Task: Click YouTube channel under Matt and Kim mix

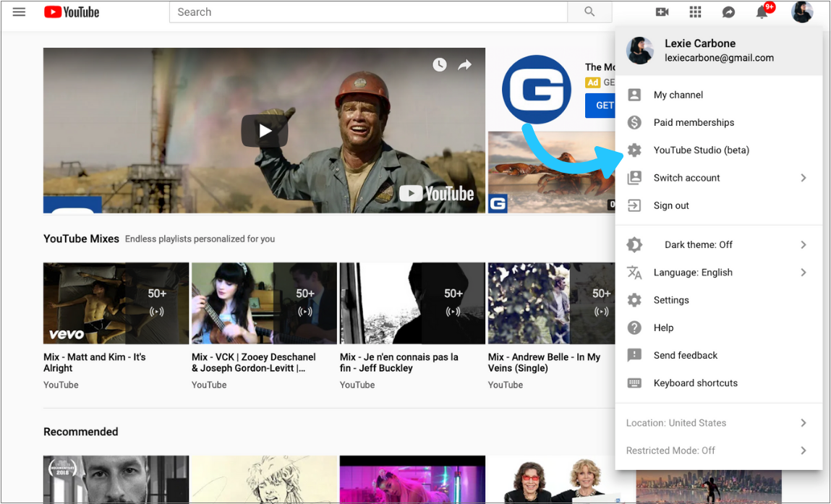Action: pyautogui.click(x=61, y=385)
